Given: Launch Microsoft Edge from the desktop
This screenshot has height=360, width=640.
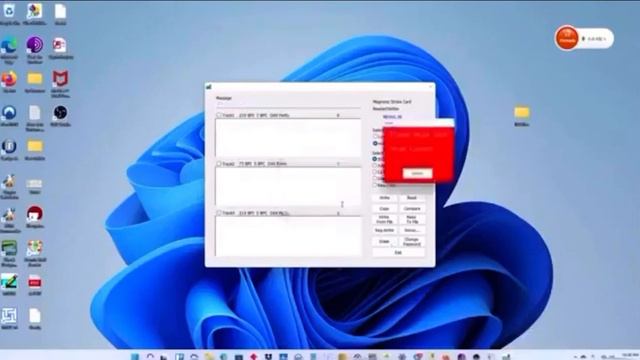Looking at the screenshot, I should click(x=9, y=45).
